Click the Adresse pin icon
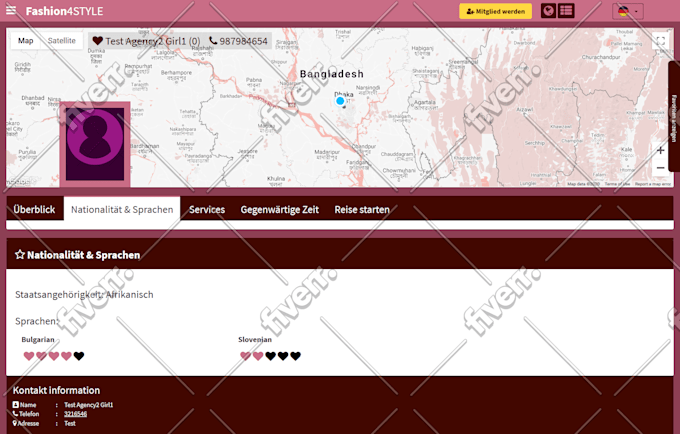 [x=15, y=423]
